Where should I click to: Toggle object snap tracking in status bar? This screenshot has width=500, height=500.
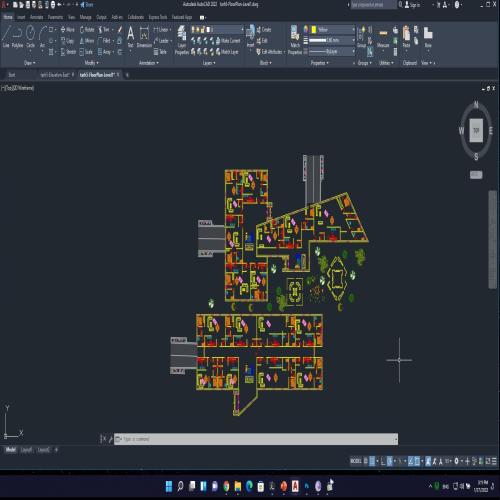click(x=411, y=461)
